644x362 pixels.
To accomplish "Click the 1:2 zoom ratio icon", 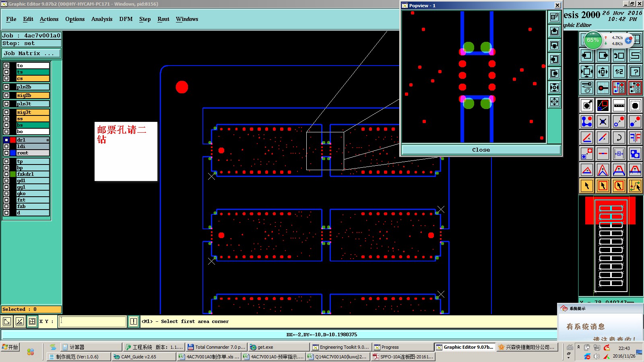I will coord(619,72).
